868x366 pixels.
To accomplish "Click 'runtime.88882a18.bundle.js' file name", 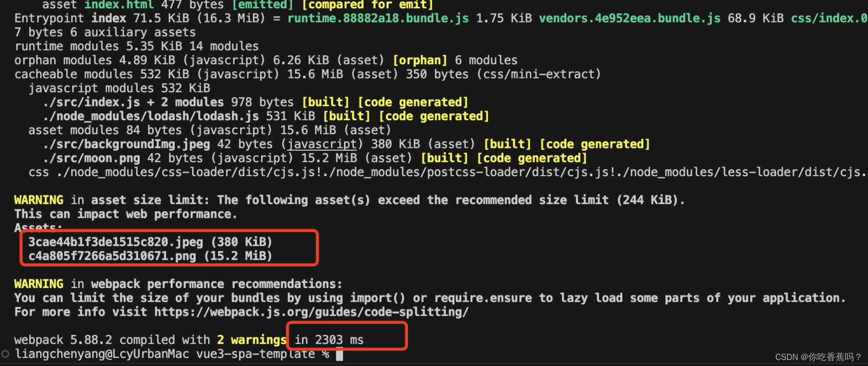I will point(378,18).
